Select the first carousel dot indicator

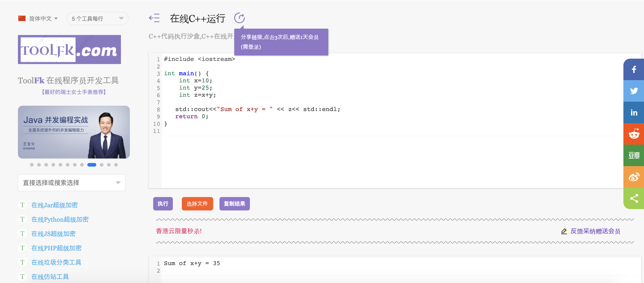[32, 165]
